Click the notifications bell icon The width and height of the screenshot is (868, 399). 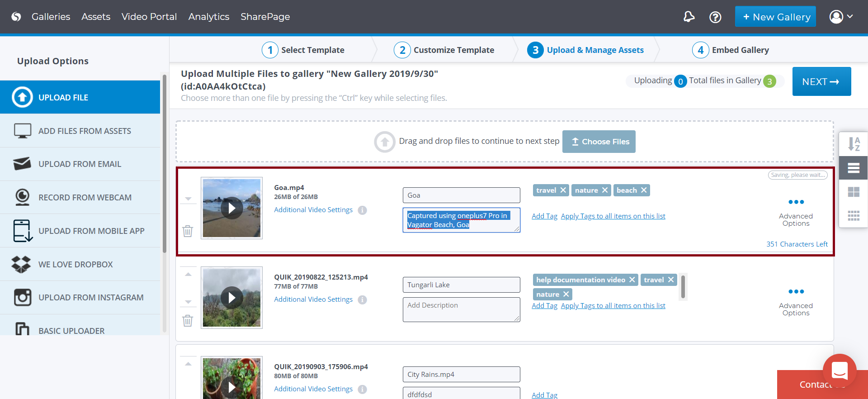[689, 17]
